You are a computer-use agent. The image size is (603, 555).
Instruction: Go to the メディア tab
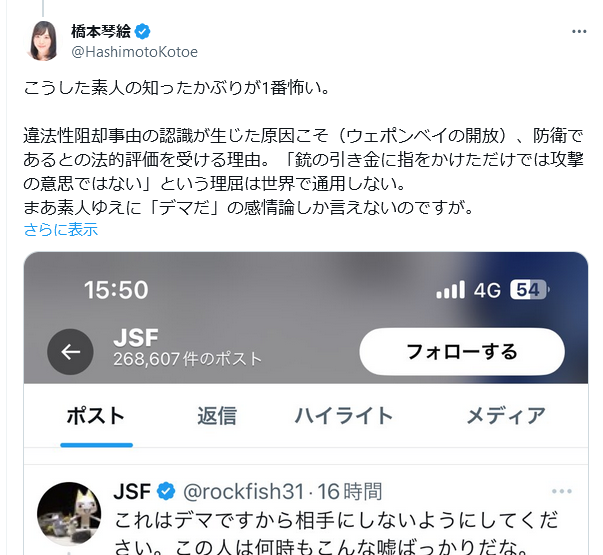coord(506,416)
